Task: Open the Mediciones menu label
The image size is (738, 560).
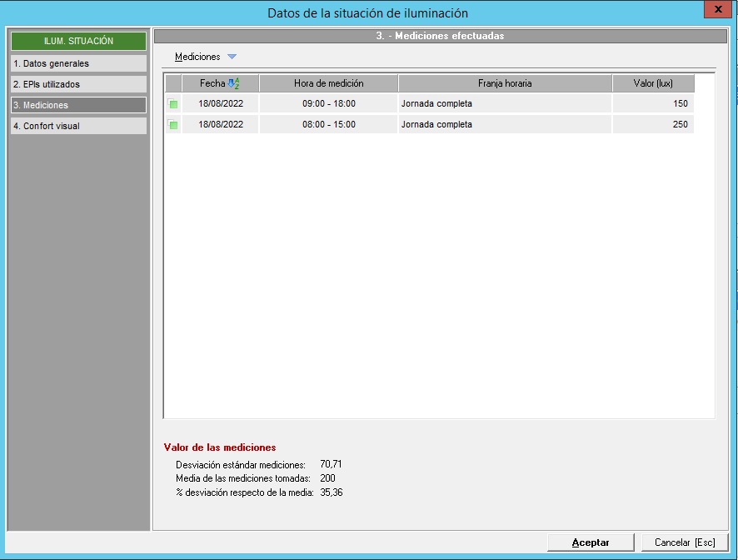Action: coord(197,57)
